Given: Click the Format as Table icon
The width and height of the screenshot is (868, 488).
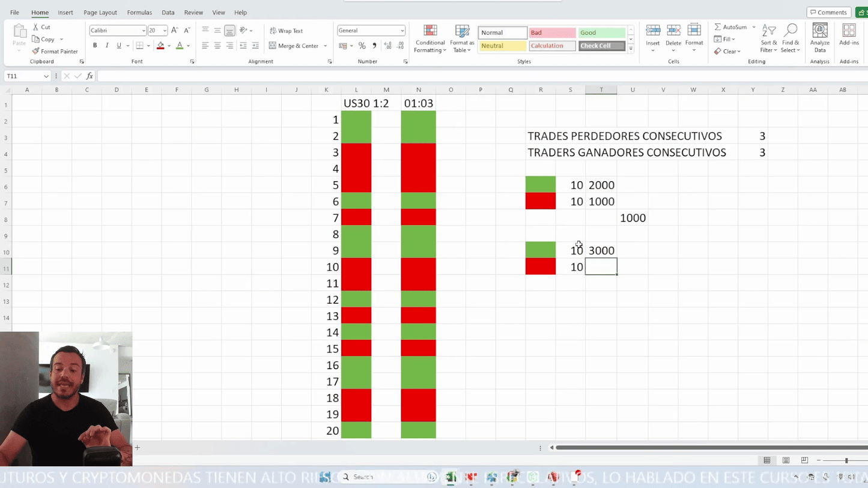Looking at the screenshot, I should point(462,39).
